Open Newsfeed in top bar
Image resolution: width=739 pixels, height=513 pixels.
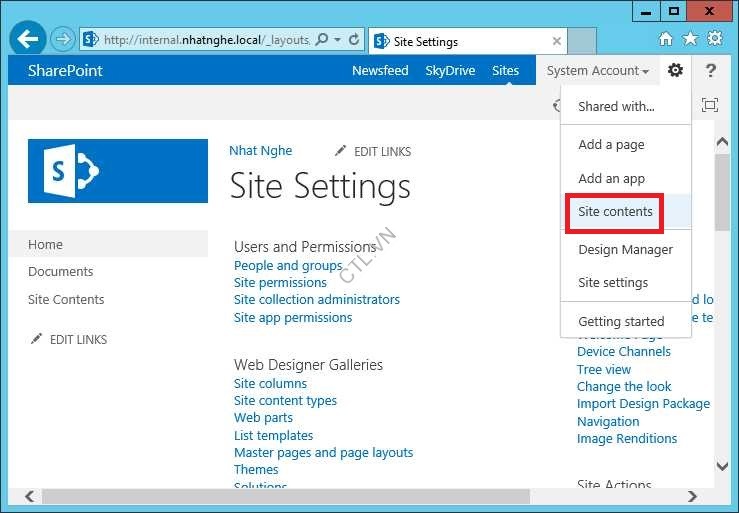(380, 71)
